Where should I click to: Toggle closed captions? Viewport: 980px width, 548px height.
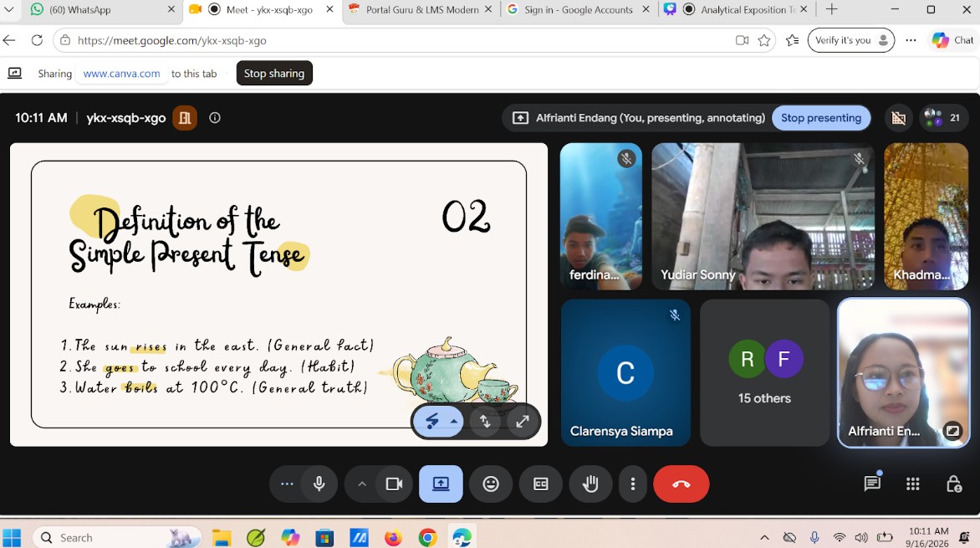pyautogui.click(x=541, y=484)
